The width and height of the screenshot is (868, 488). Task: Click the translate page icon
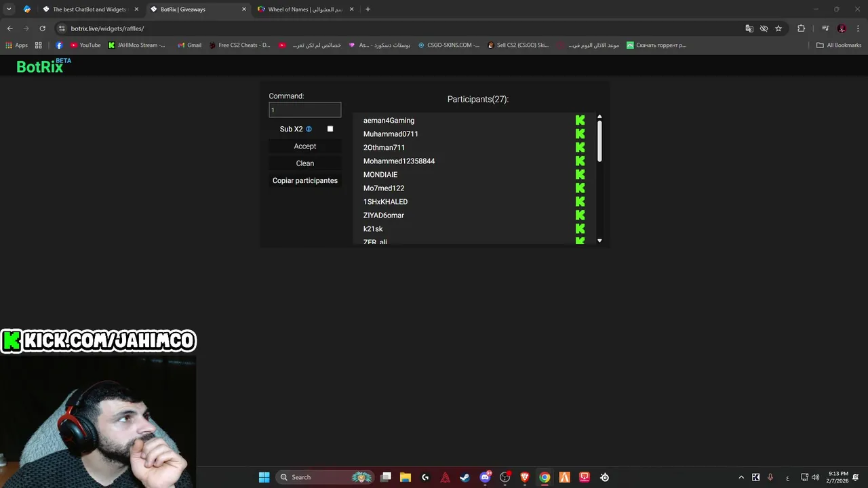(x=749, y=28)
